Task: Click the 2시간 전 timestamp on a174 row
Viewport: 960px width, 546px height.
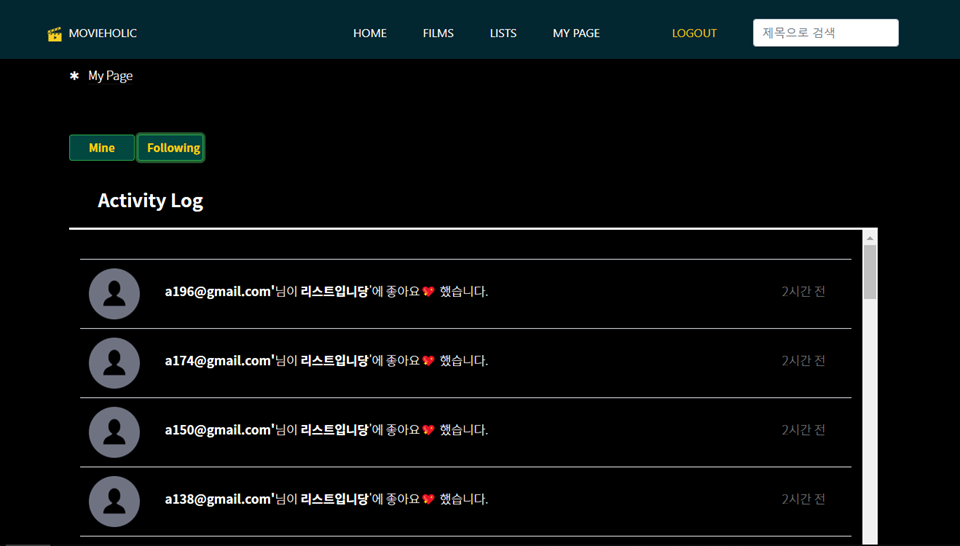Action: pos(803,361)
